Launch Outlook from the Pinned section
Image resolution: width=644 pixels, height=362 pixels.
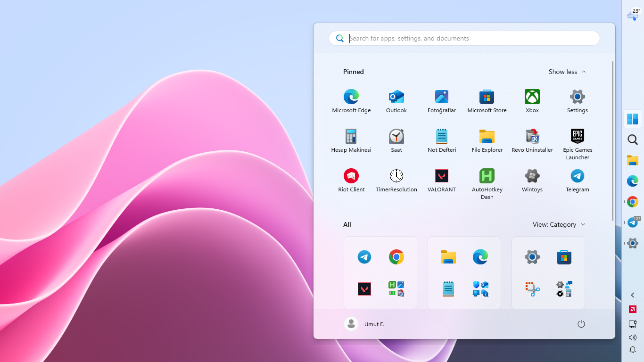(396, 101)
